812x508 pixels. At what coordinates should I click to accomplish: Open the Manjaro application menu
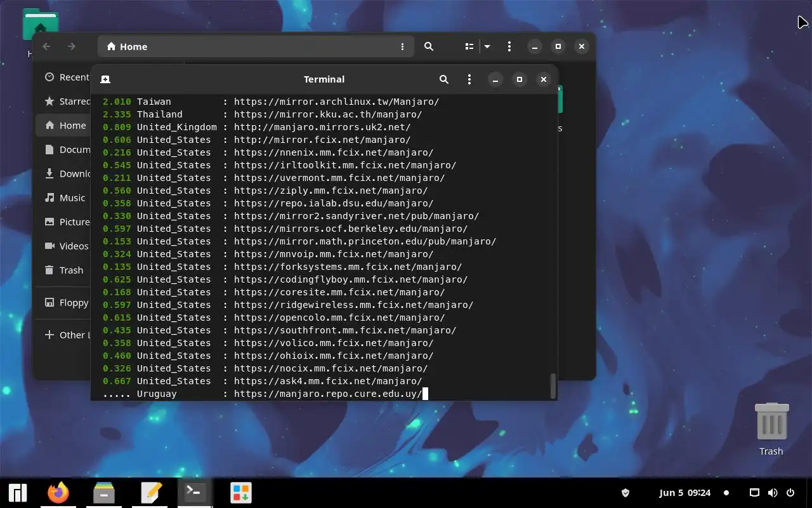tap(17, 493)
